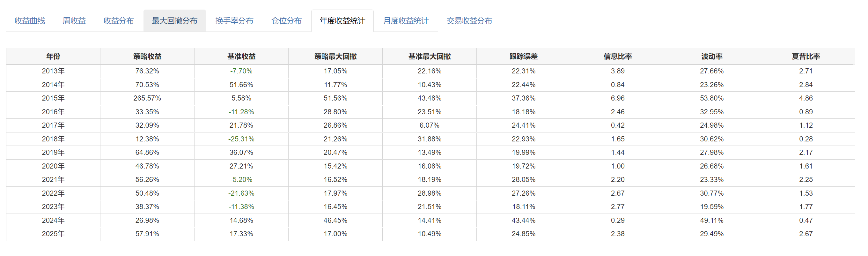
Task: Switch to 周收益 tab
Action: [74, 21]
